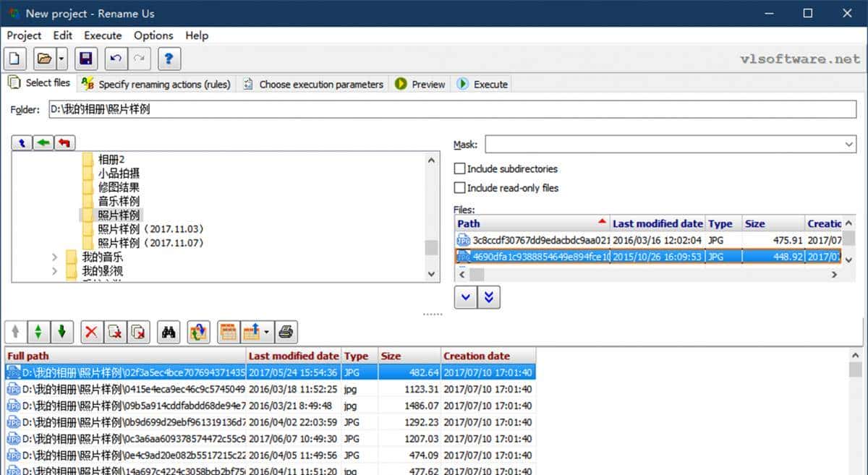
Task: Click the Save project floppy disk icon
Action: [86, 59]
